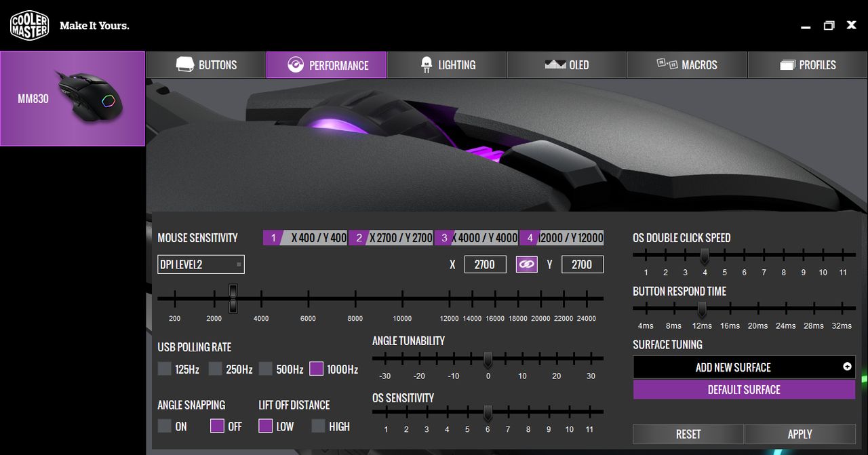868x455 pixels.
Task: Toggle the X/Y DPI link icon
Action: (x=527, y=264)
